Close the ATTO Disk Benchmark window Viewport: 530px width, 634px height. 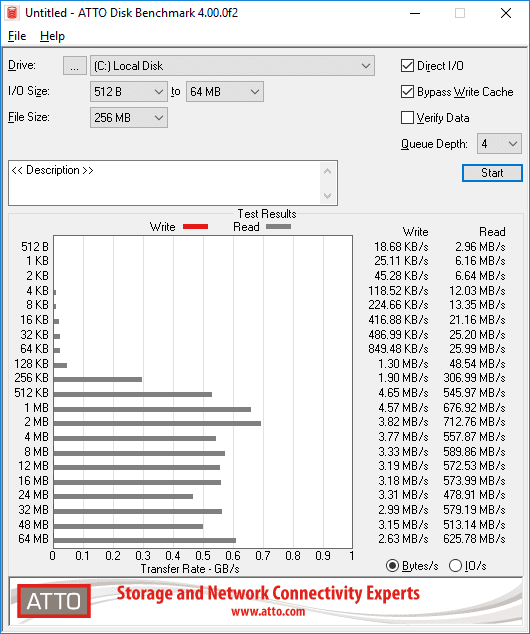[506, 13]
